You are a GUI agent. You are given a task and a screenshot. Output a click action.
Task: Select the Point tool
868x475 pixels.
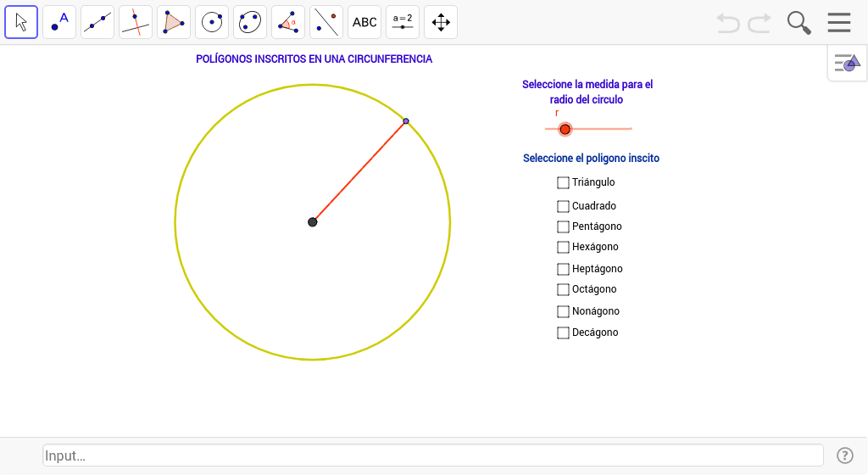click(x=59, y=22)
